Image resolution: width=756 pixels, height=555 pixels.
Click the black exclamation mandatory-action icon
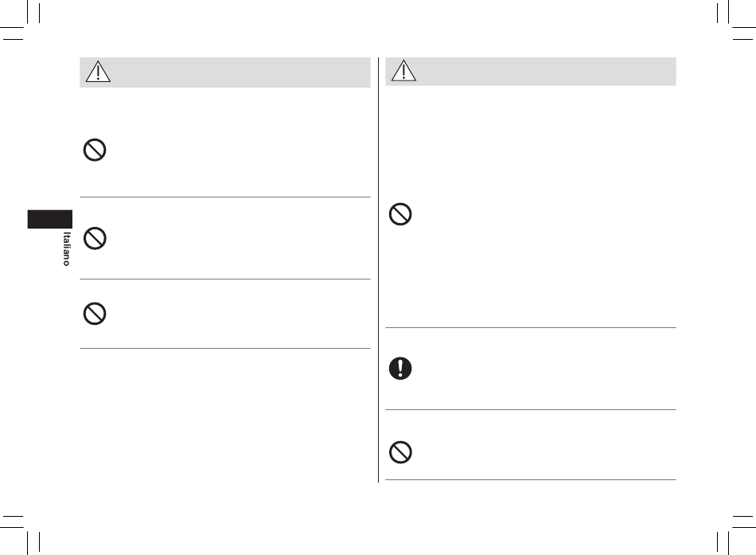point(400,369)
